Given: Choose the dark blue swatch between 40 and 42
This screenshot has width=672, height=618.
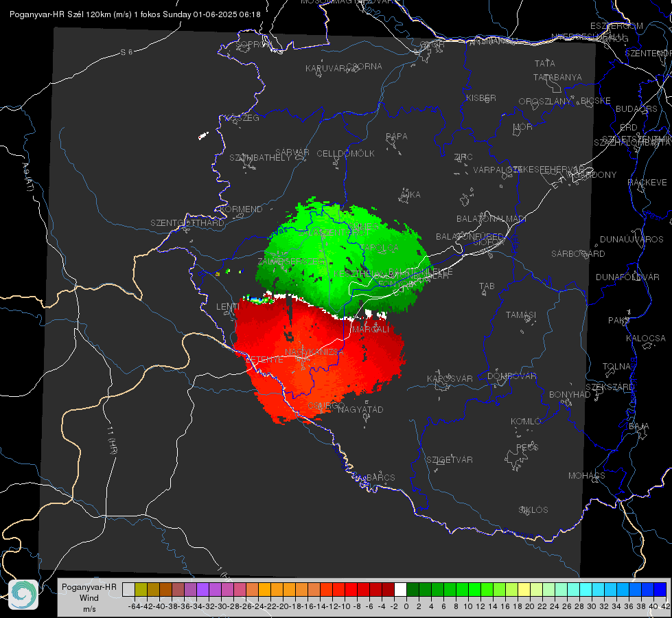Looking at the screenshot, I should [660, 589].
